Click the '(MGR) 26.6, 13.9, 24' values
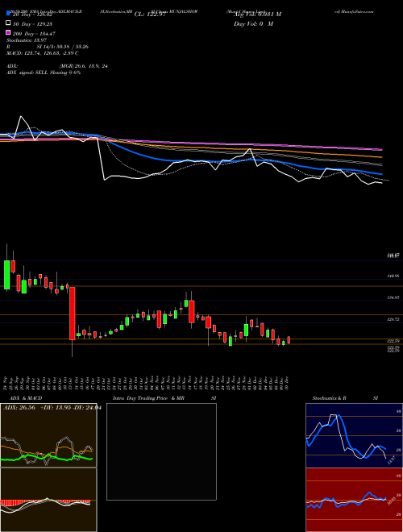Viewport: 403px width, 532px height. click(x=84, y=66)
